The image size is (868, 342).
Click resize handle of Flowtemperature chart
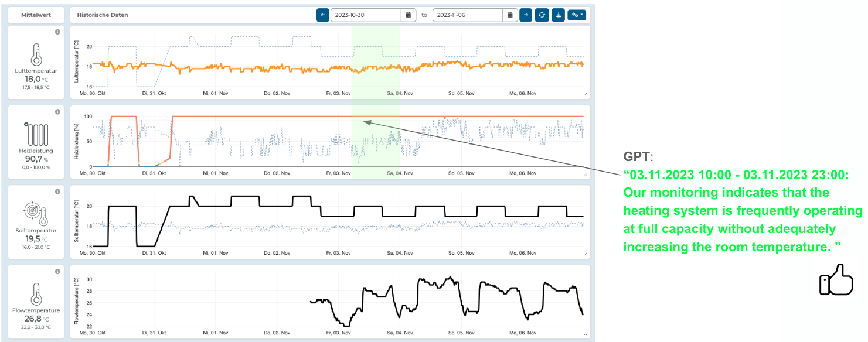584,333
